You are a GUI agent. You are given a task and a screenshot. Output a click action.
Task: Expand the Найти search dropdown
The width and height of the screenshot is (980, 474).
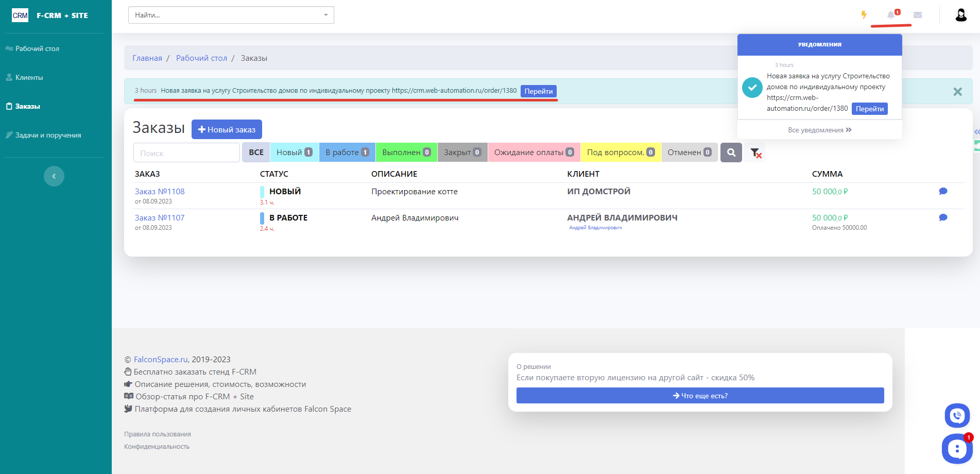[x=325, y=15]
